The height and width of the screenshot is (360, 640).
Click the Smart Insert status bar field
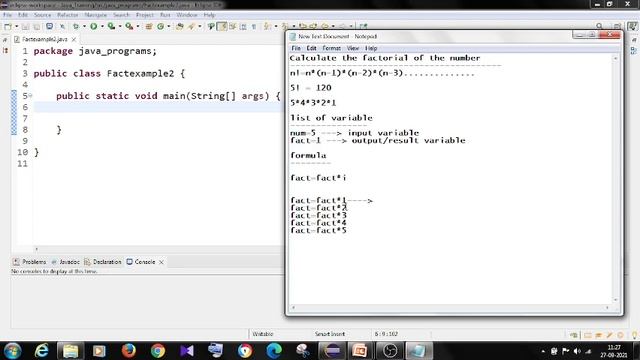click(x=330, y=334)
